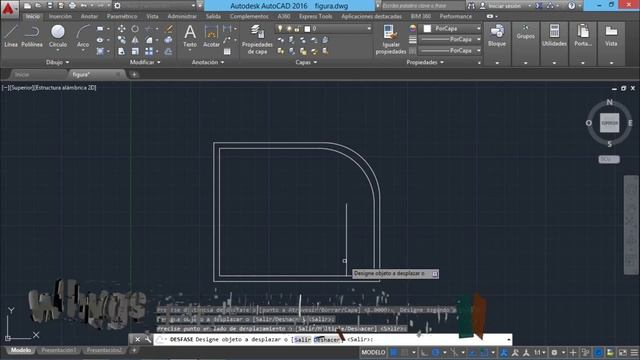Open the PorCapa linetype dropdown
This screenshot has width=640, height=360.
(x=450, y=51)
